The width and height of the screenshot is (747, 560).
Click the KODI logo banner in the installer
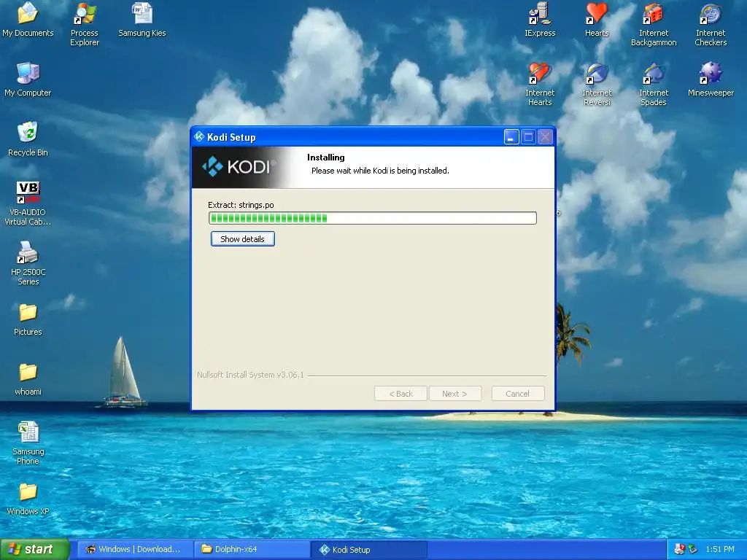point(243,167)
